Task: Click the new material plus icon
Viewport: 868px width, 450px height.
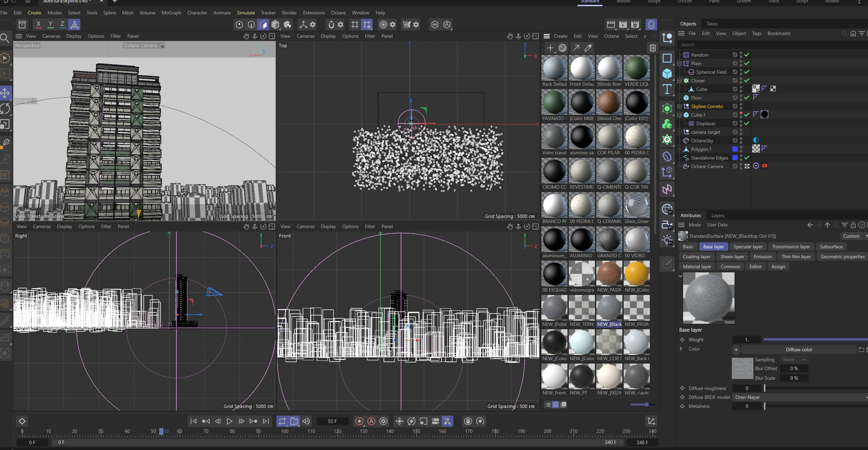Action: coord(550,48)
